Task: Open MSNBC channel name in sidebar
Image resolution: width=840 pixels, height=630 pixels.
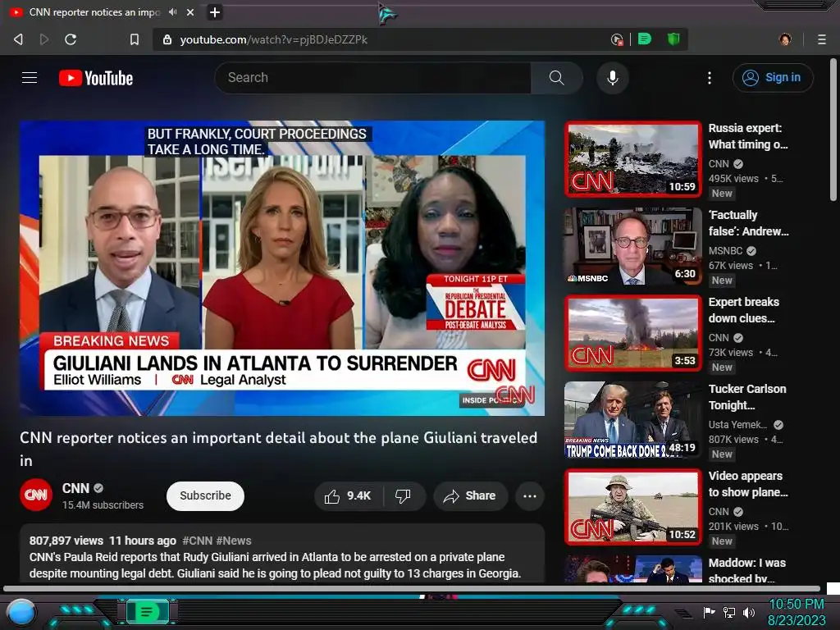Action: (725, 251)
